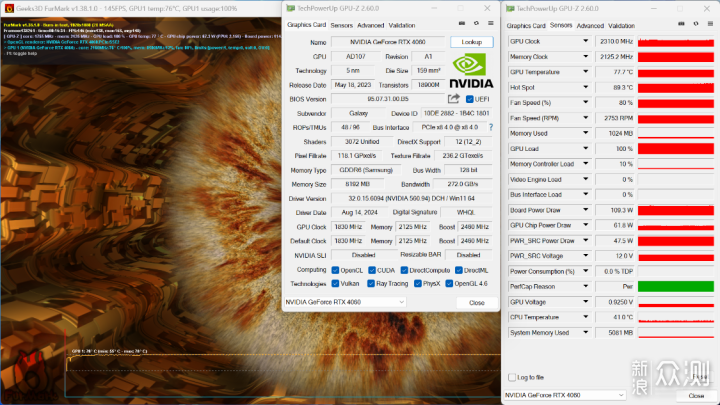Open the Power Consumption (%) dropdown arrow
The height and width of the screenshot is (405, 720).
pos(585,271)
